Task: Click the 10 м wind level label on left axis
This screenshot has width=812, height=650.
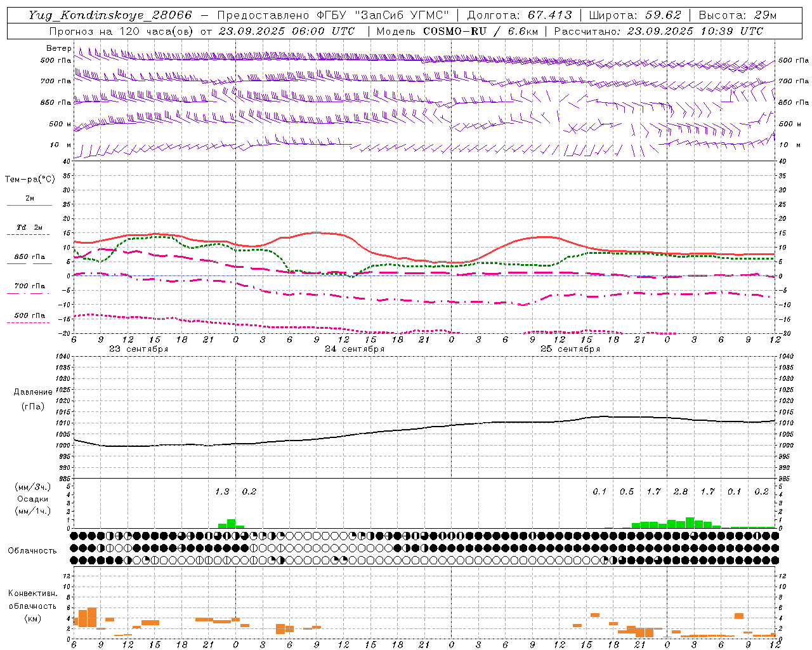Action: click(61, 145)
